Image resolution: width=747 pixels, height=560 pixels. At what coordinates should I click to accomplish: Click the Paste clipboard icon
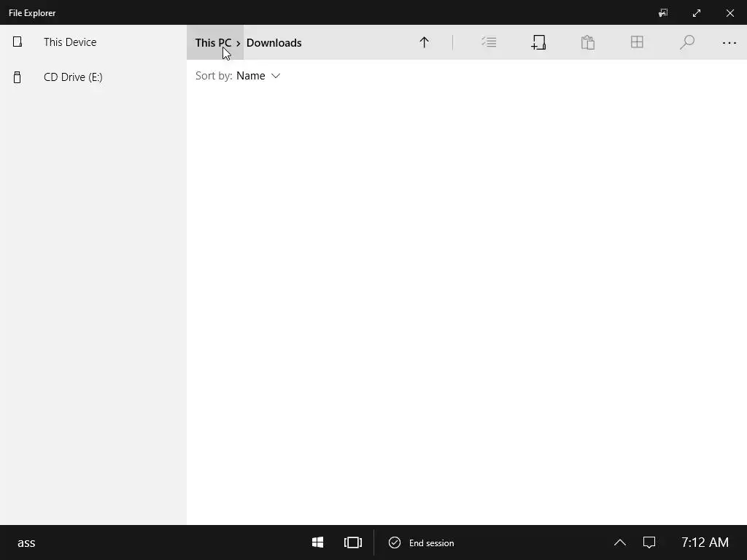pyautogui.click(x=588, y=42)
